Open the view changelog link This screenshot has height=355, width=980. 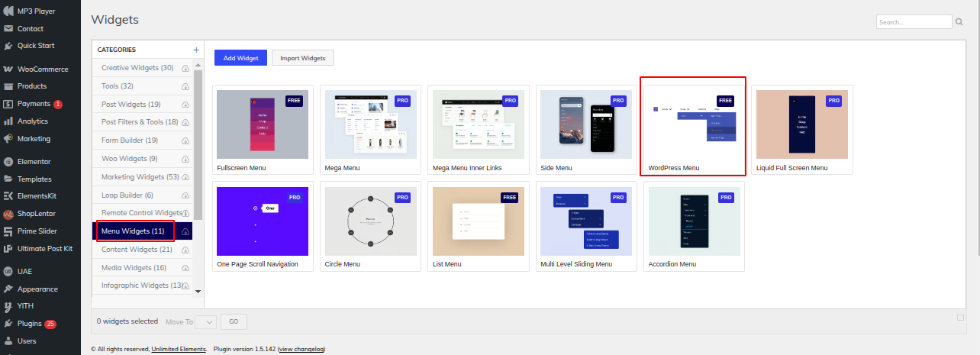click(x=301, y=349)
